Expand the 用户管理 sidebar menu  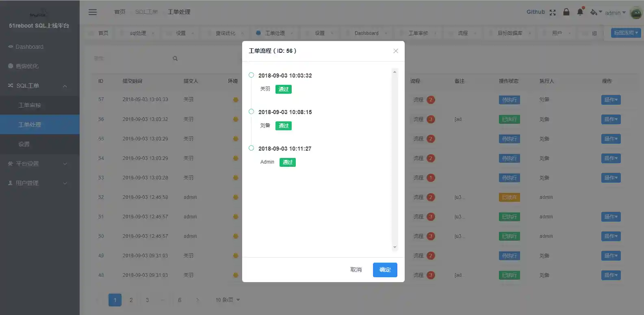(x=40, y=183)
